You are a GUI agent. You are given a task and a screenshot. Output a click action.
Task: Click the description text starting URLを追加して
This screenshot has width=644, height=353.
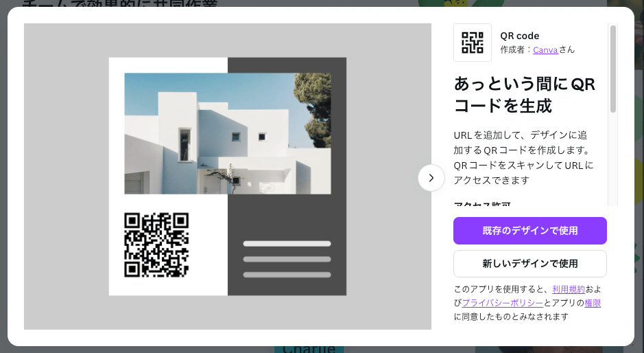point(524,157)
